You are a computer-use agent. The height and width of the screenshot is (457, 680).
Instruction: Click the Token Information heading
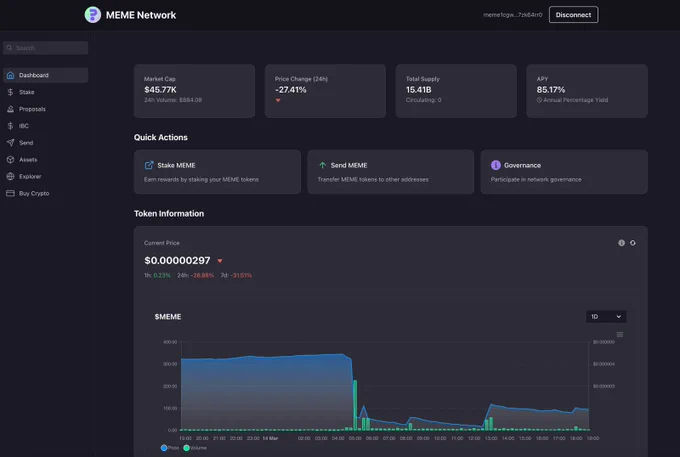coord(169,213)
